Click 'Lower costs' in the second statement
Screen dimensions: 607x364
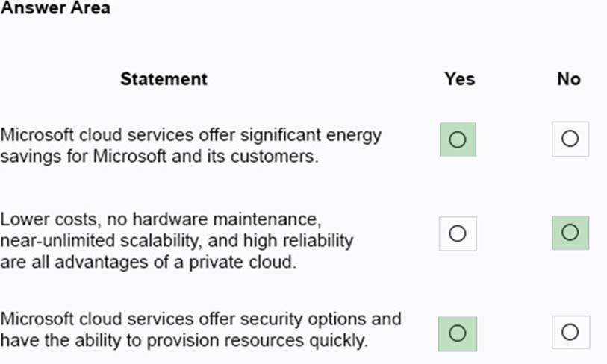point(51,219)
